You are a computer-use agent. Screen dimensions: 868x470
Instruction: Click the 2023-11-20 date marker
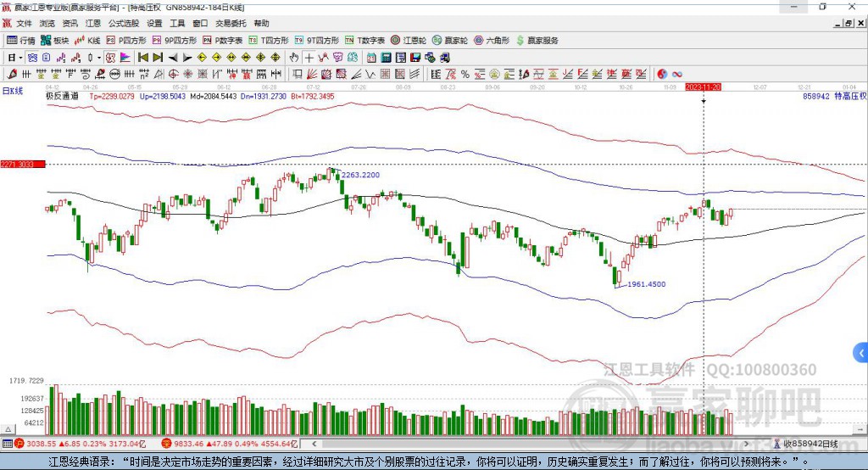click(703, 87)
